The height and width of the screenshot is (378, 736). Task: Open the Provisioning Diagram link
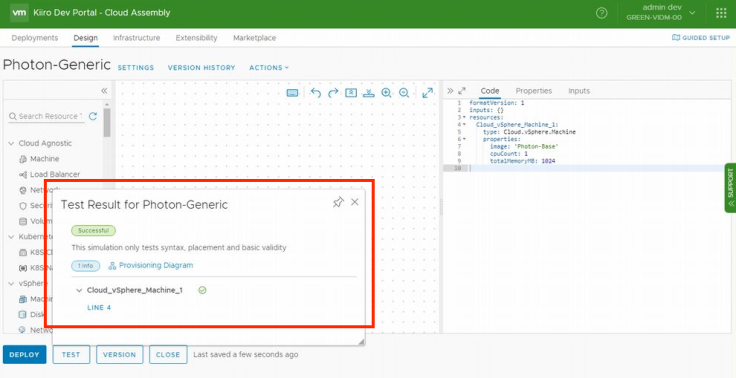tap(156, 265)
